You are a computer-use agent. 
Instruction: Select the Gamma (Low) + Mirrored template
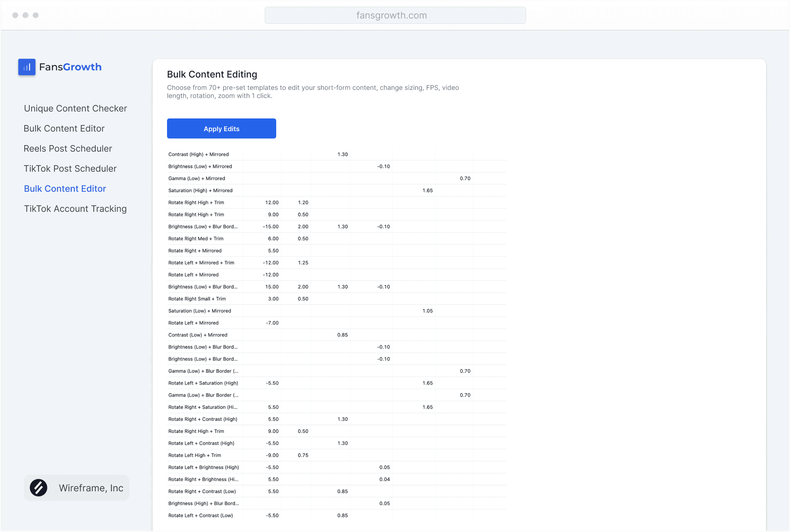(x=197, y=179)
